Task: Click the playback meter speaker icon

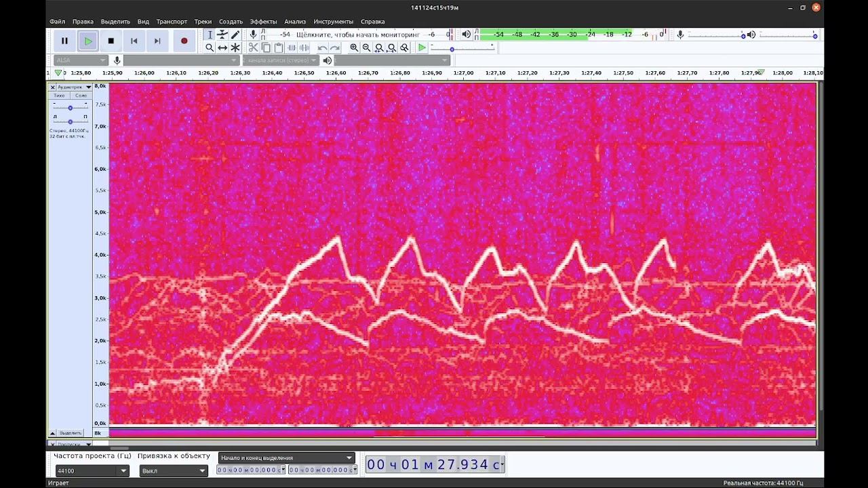Action: [x=466, y=35]
